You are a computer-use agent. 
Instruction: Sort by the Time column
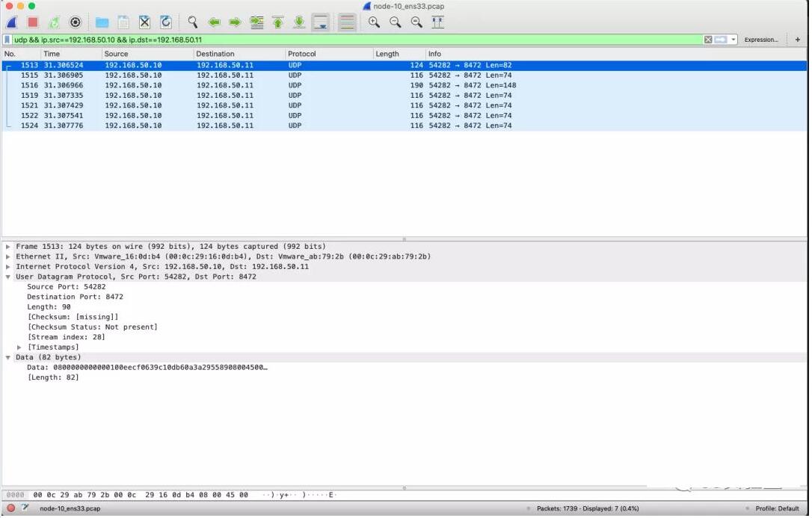(71, 54)
